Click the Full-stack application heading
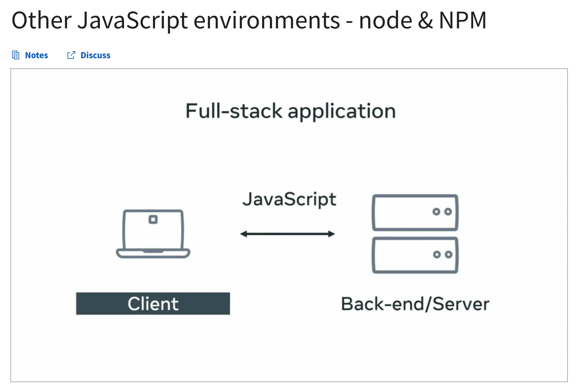580x392 pixels. coord(290,111)
